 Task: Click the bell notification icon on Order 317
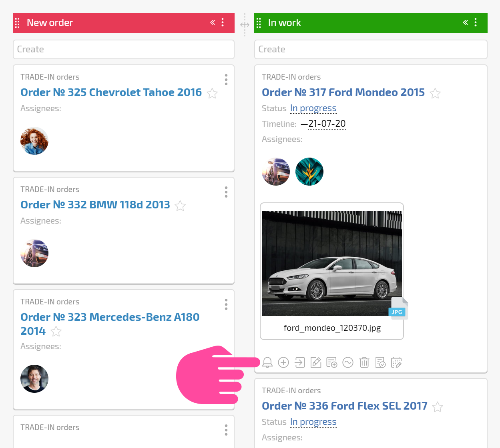(267, 362)
